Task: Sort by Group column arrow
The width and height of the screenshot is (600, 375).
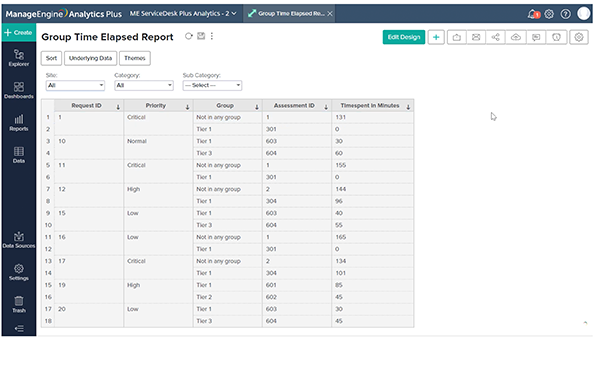Action: click(257, 107)
